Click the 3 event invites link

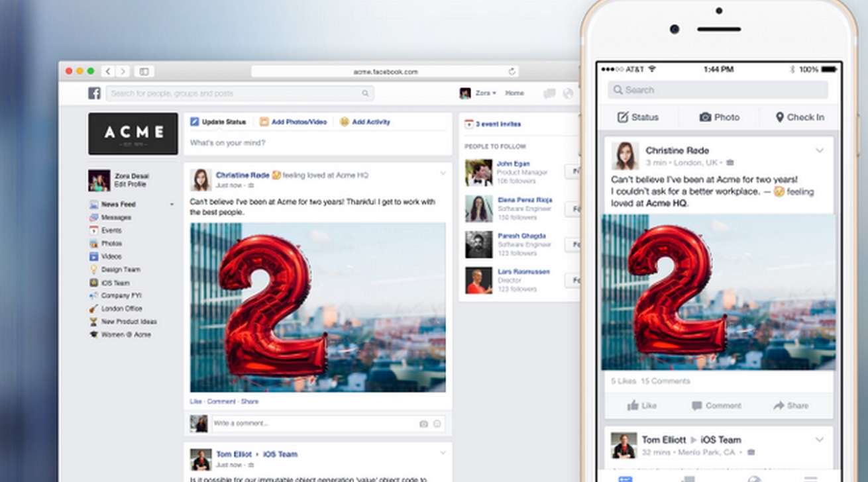coord(498,124)
